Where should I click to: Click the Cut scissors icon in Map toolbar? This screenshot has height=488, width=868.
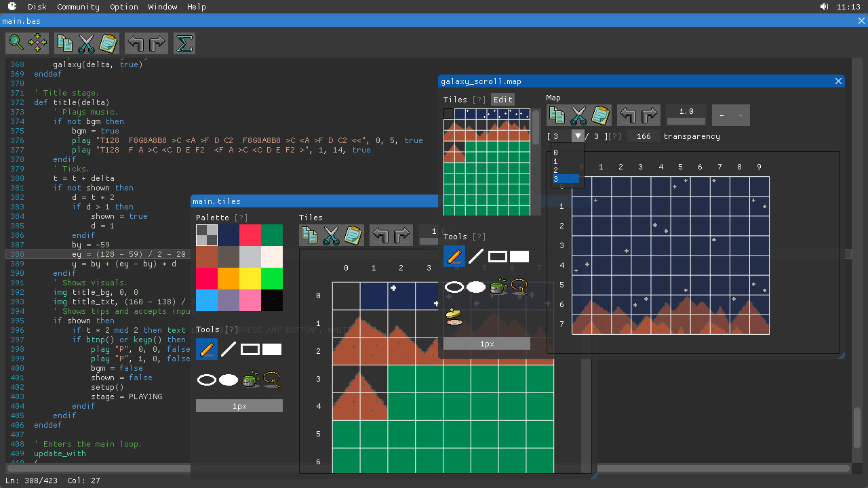pyautogui.click(x=578, y=115)
